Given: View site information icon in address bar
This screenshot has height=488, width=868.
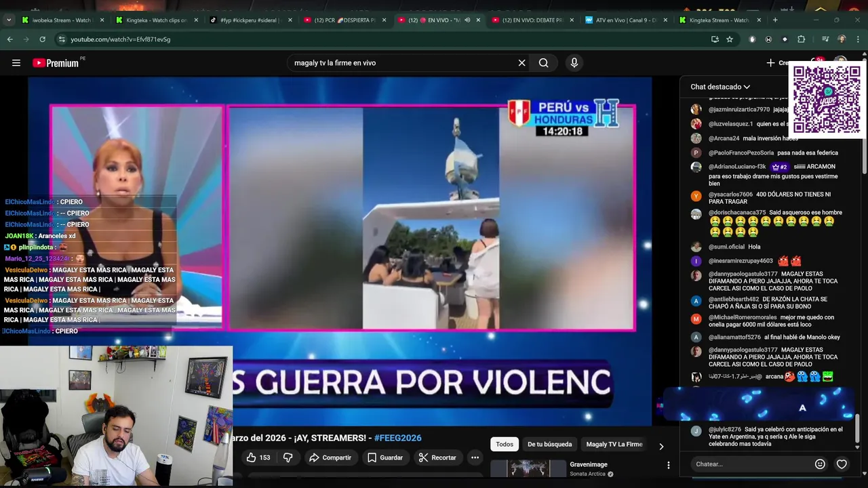Looking at the screenshot, I should point(62,39).
